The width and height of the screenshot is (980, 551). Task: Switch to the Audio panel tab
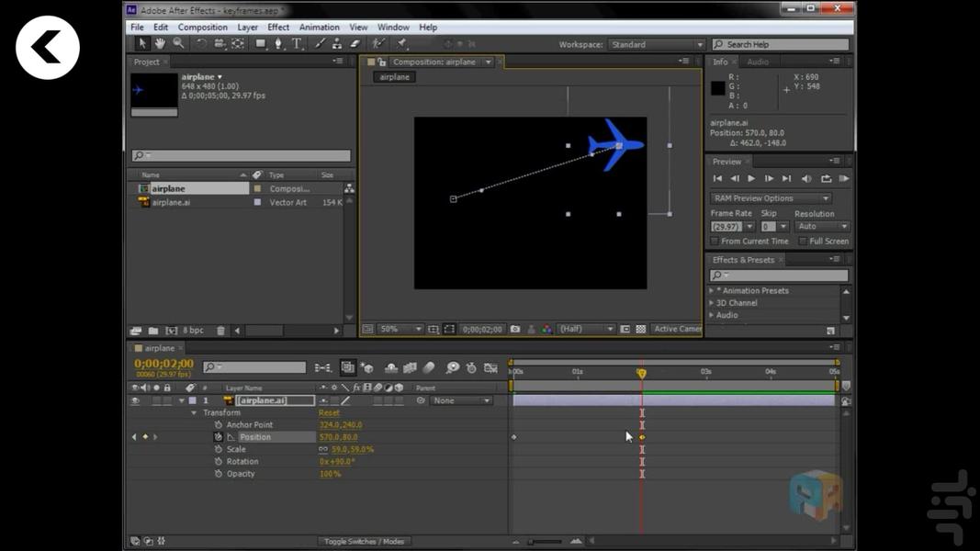[x=758, y=62]
